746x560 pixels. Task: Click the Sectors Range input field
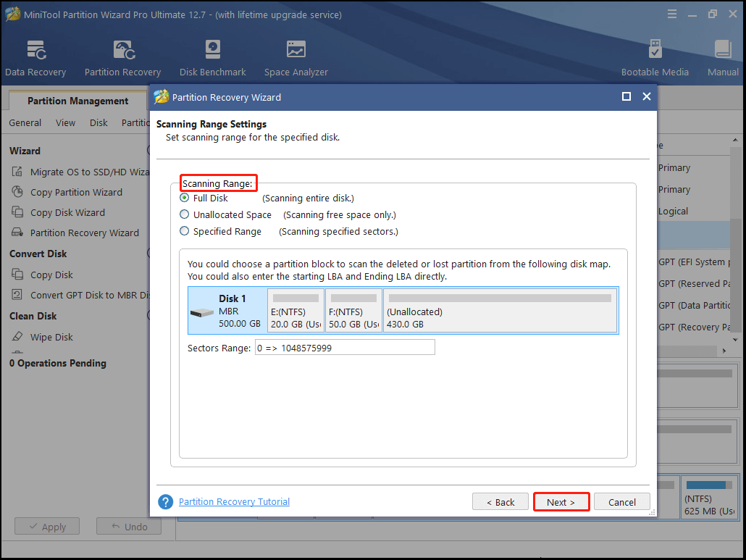(x=345, y=347)
